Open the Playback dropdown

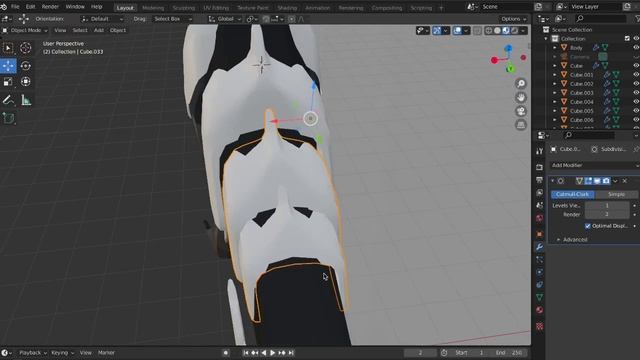tap(33, 353)
